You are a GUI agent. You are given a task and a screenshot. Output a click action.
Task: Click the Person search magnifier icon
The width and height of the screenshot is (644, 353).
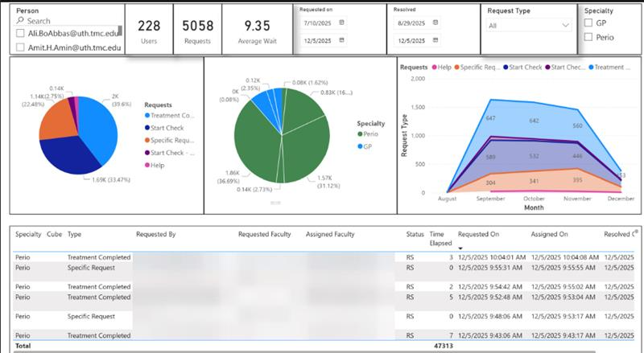20,21
